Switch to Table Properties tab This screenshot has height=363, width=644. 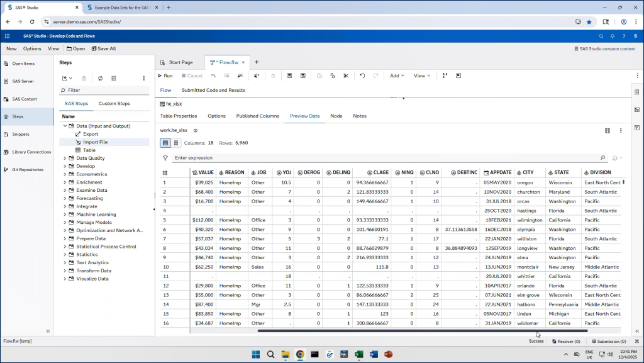pyautogui.click(x=179, y=116)
